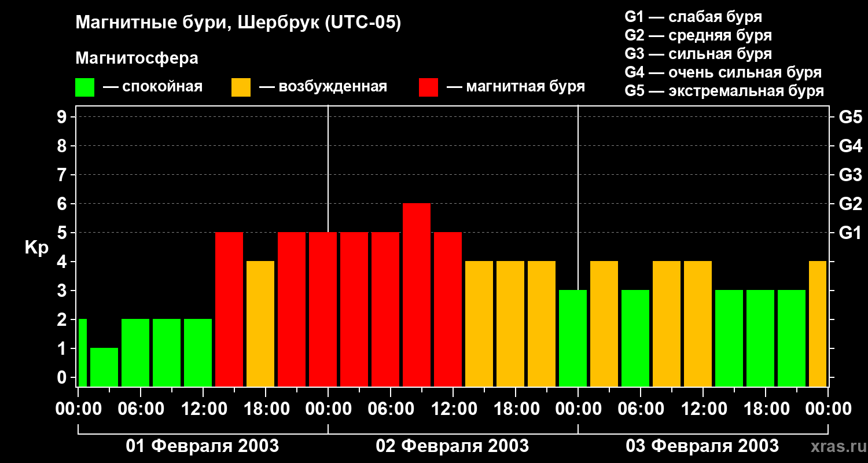Screen dimensions: 868x463
Task: Select the chart title "Магнитные бури, Шербрук (UTC-05)"
Action: [238, 23]
